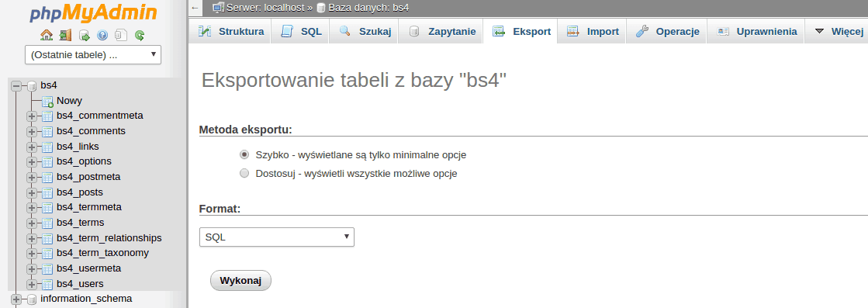Click the Eksport tab
This screenshot has width=868, height=308.
(520, 32)
